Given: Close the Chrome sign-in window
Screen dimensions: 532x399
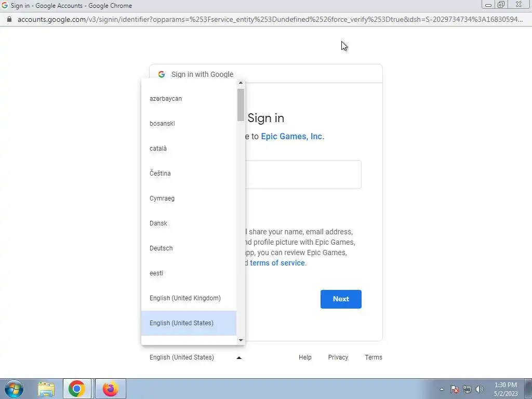Looking at the screenshot, I should (x=518, y=5).
